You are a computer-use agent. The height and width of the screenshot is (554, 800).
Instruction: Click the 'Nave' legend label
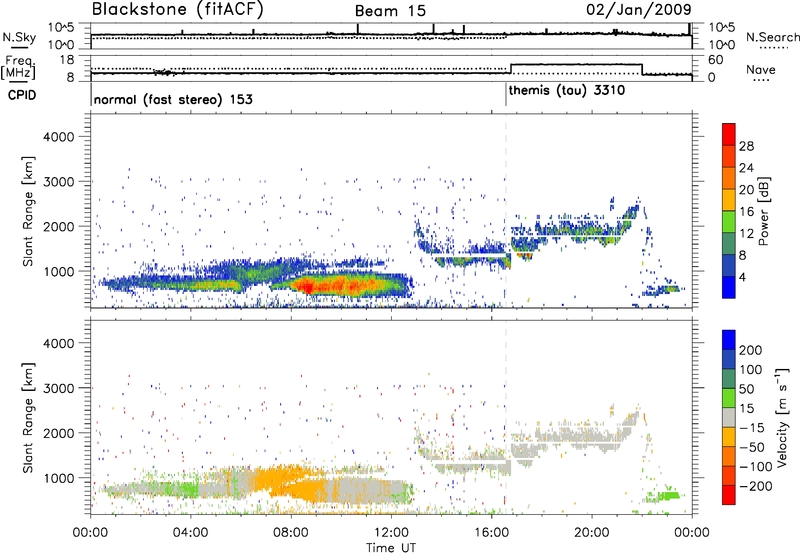[x=761, y=70]
